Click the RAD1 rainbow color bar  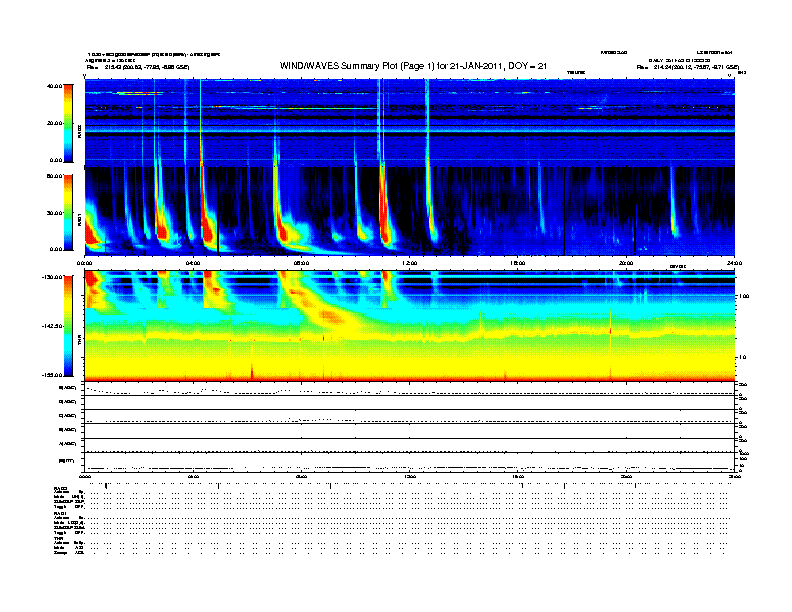click(68, 213)
